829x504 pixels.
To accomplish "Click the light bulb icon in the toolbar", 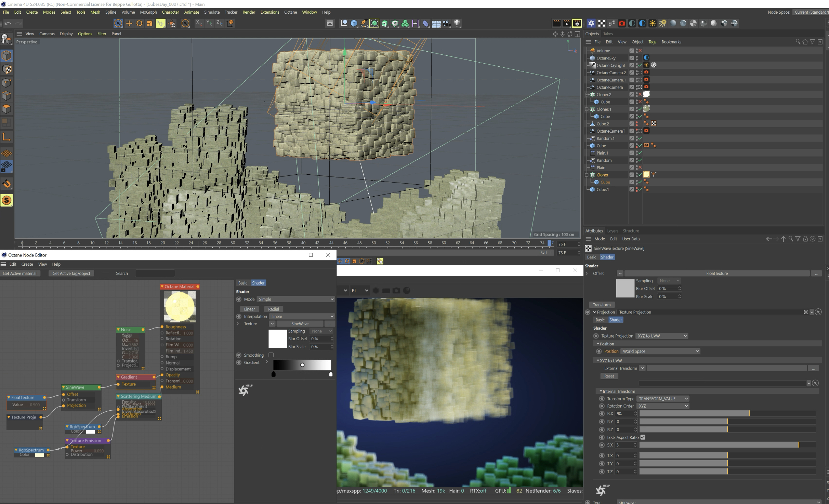I will [x=457, y=23].
